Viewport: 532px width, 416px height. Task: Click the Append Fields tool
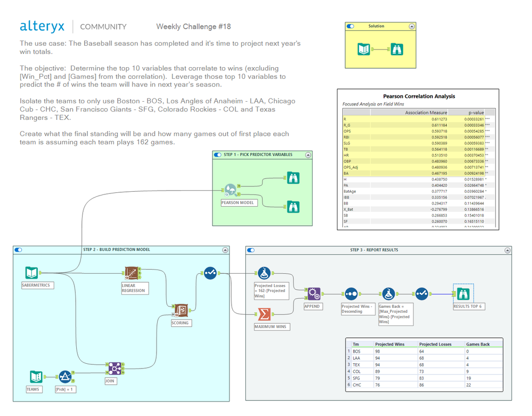click(x=314, y=294)
